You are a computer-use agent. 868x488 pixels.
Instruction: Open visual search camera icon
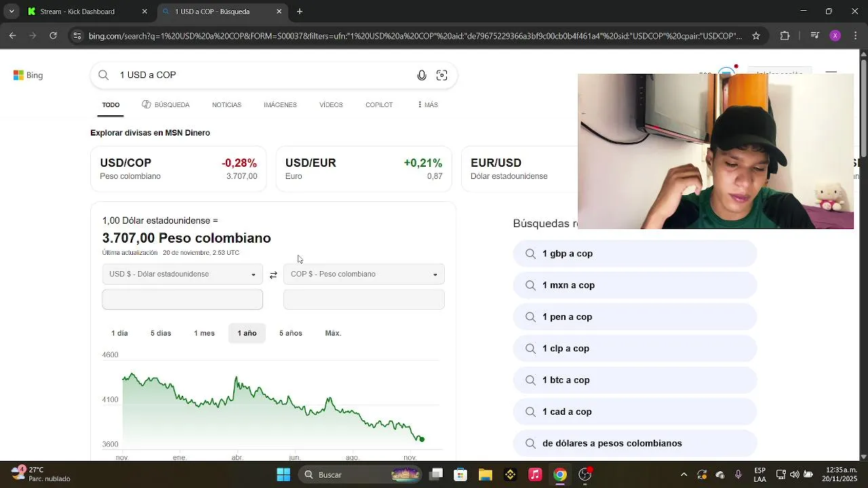442,75
